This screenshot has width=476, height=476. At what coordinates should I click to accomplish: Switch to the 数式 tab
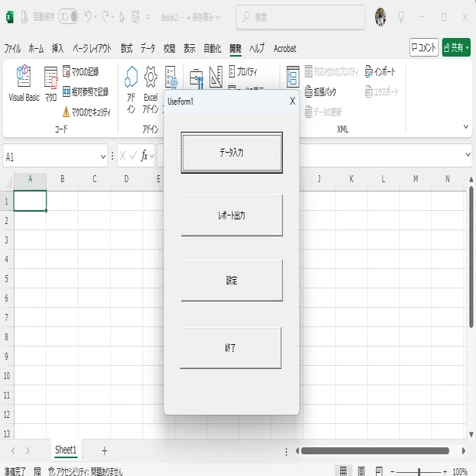[126, 48]
